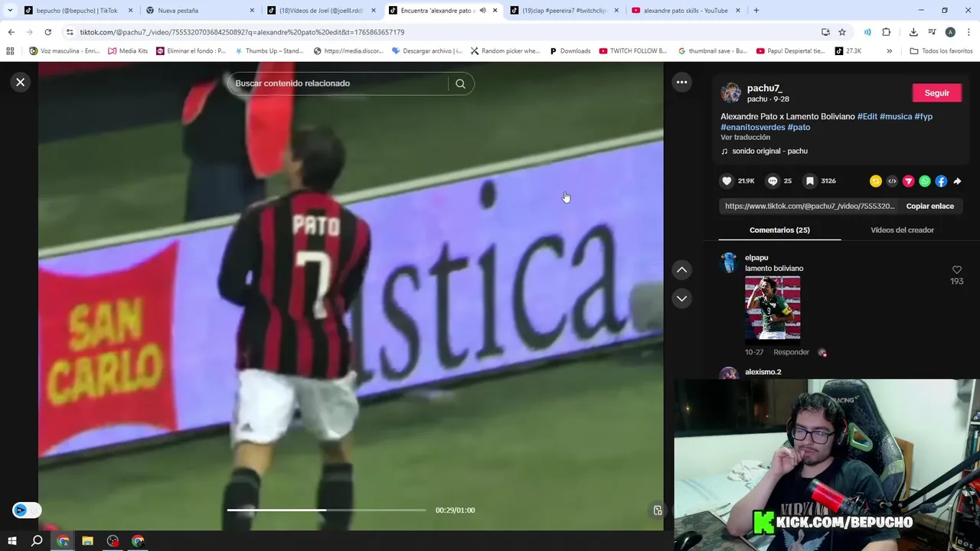The height and width of the screenshot is (551, 980).
Task: Get the embed code via the embed icon
Action: [x=892, y=181]
